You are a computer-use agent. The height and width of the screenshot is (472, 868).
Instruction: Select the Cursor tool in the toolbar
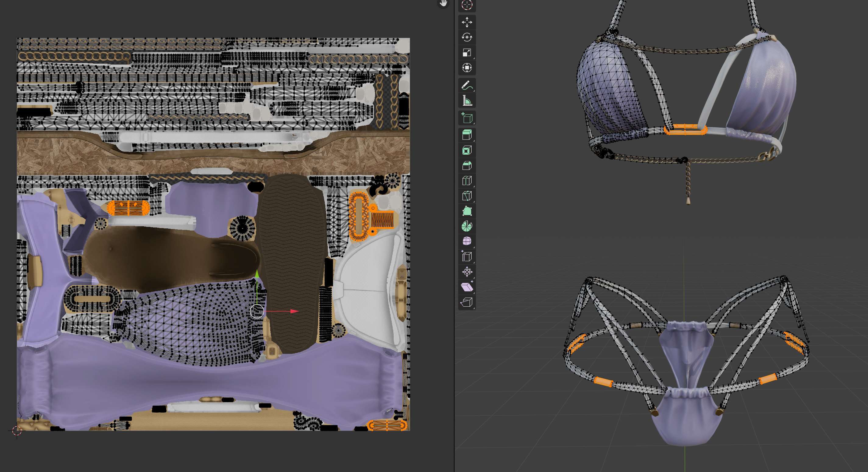coord(467,5)
